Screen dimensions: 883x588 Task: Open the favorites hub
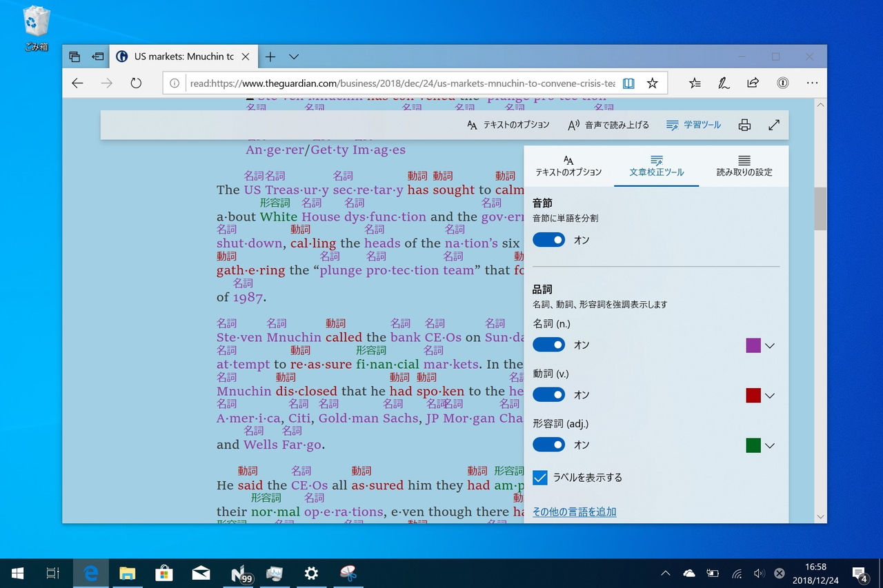tap(695, 83)
